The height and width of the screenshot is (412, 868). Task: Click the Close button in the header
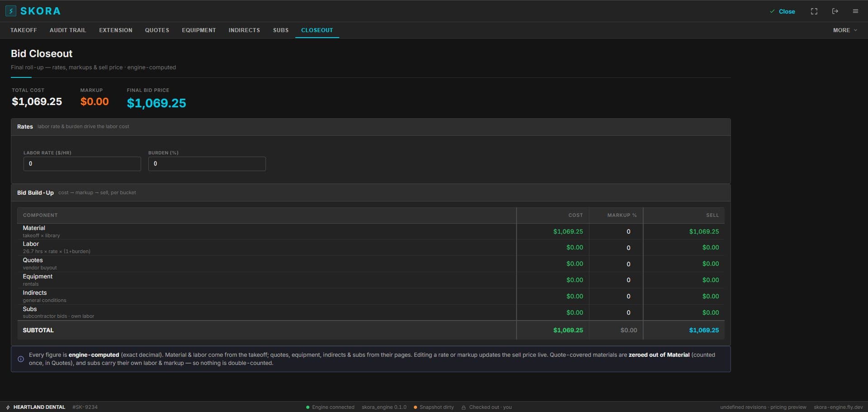(x=783, y=12)
